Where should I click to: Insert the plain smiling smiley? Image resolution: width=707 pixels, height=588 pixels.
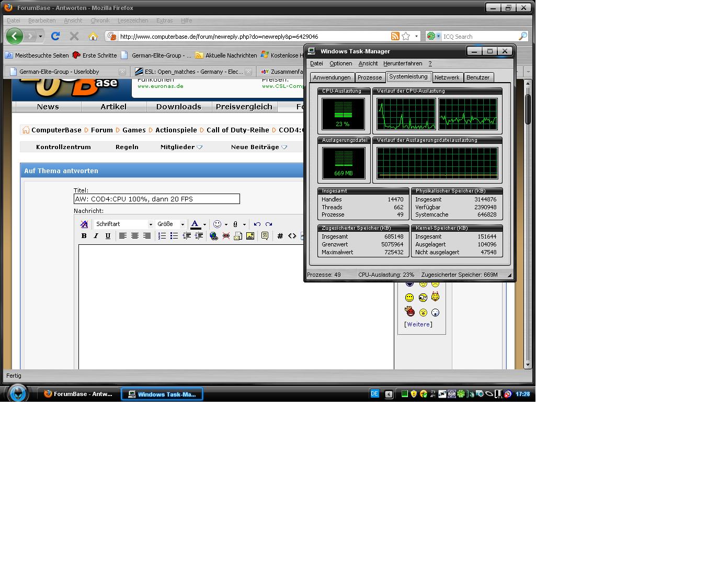409,298
